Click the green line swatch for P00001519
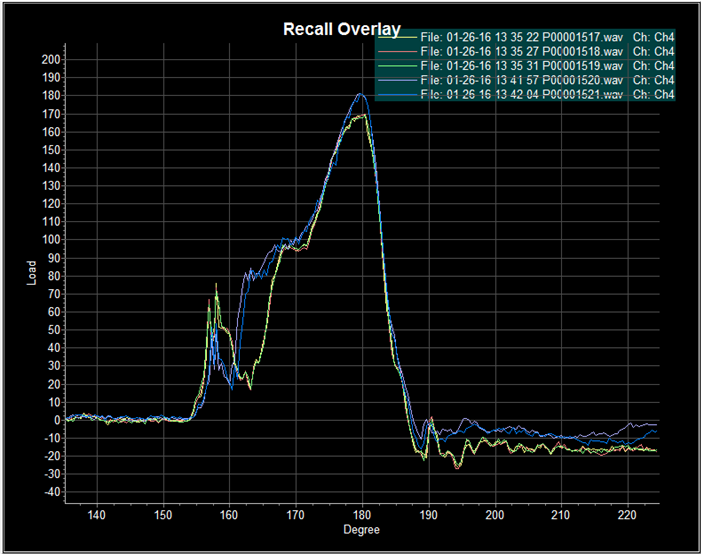 [x=397, y=66]
